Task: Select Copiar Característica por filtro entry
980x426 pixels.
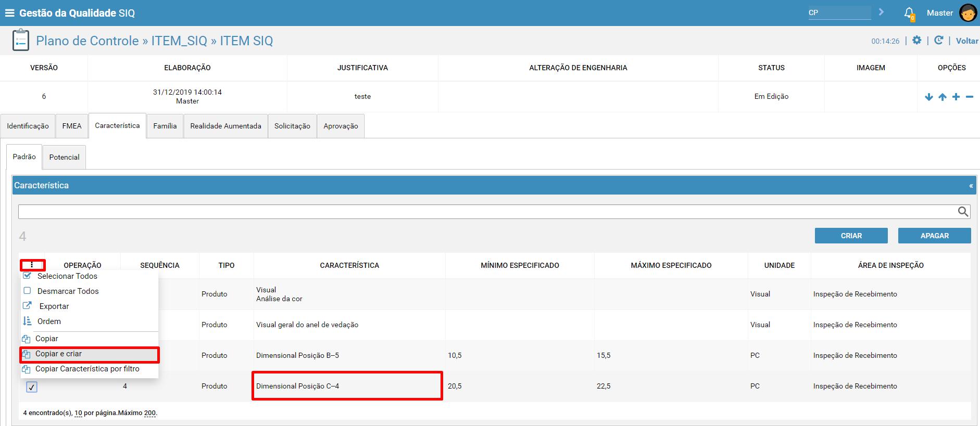Action: coord(87,369)
